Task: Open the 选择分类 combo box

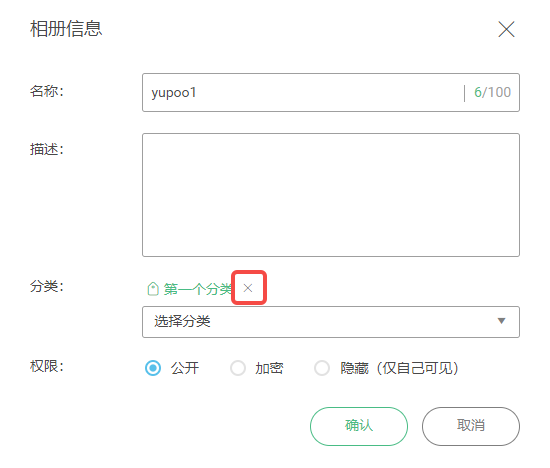Action: click(x=331, y=322)
